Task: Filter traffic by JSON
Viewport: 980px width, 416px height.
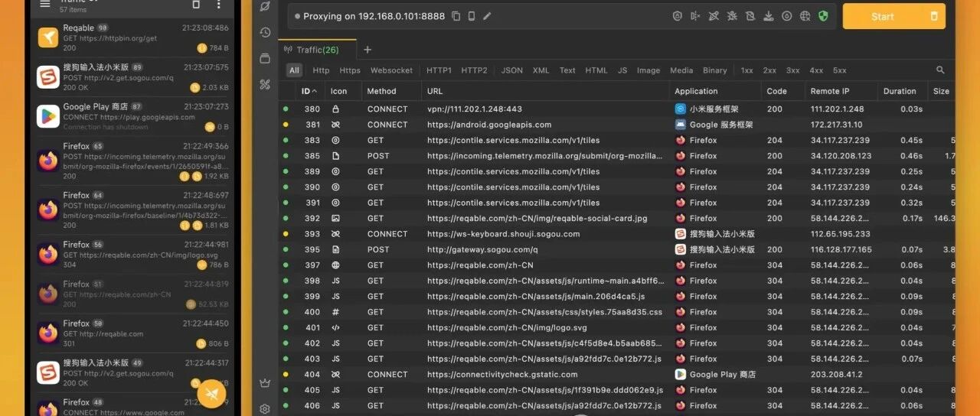Action: click(x=511, y=70)
